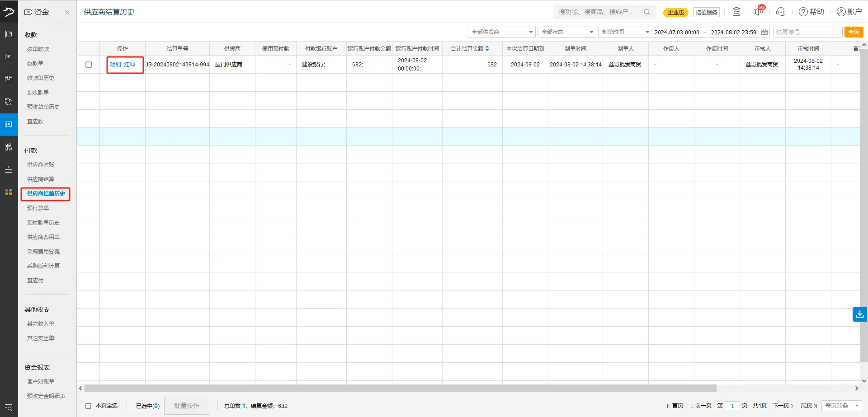The height and width of the screenshot is (417, 868).
Task: Select 收款单历史 in the sidebar menu
Action: tap(41, 78)
